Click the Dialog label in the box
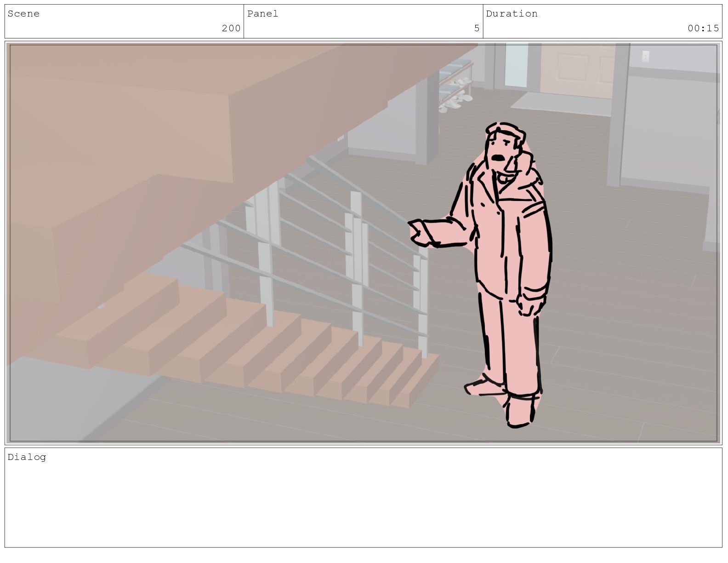 click(27, 457)
